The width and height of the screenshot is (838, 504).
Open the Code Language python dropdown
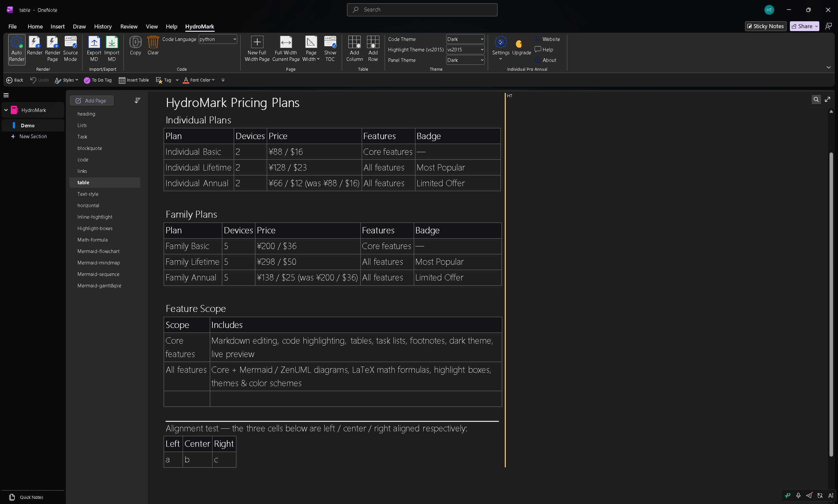tap(218, 39)
